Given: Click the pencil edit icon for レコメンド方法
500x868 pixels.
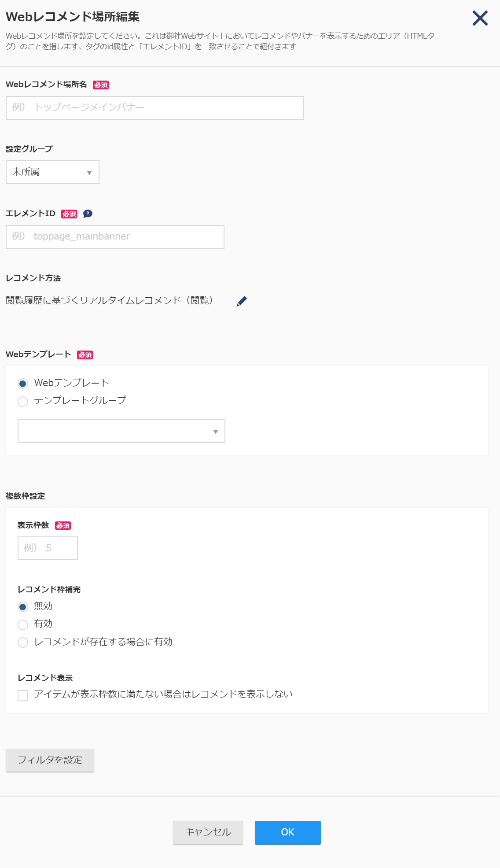Looking at the screenshot, I should point(242,301).
